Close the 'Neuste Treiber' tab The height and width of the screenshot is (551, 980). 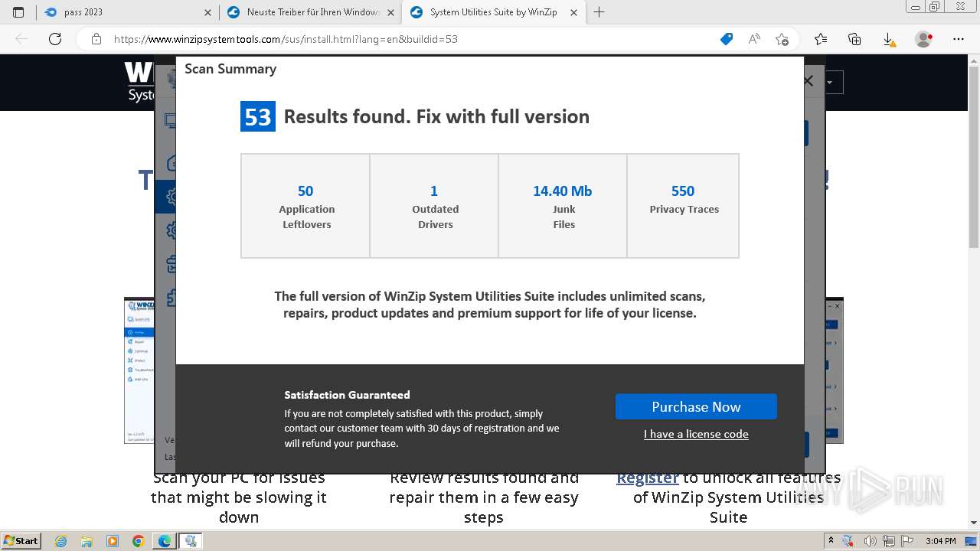(390, 12)
